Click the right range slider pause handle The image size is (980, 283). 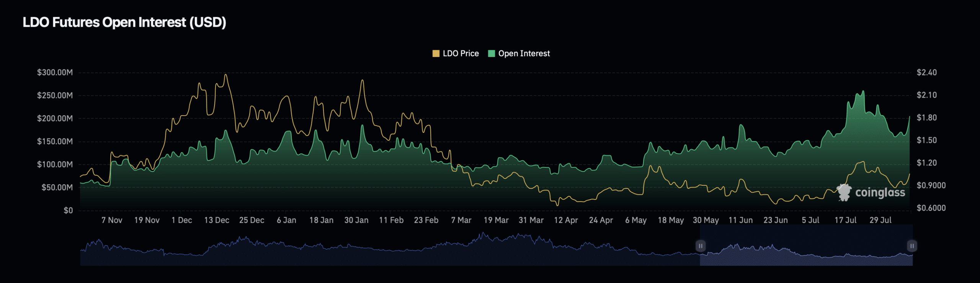coord(912,246)
